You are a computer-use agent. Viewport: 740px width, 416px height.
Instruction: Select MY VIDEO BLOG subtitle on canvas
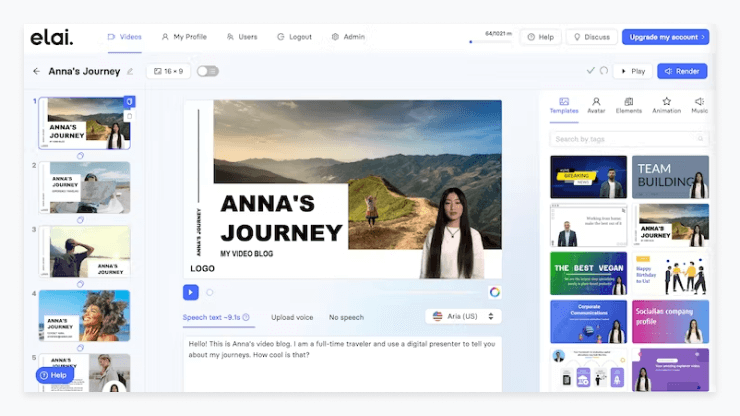point(246,254)
